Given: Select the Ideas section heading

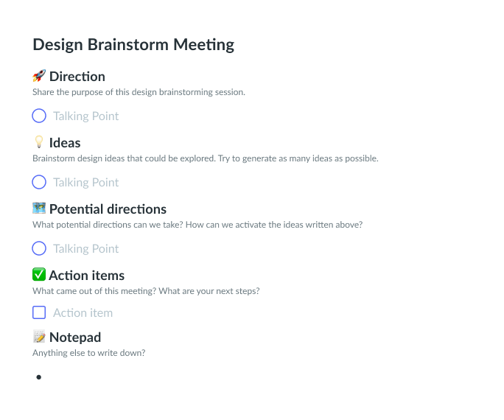Looking at the screenshot, I should tap(65, 143).
